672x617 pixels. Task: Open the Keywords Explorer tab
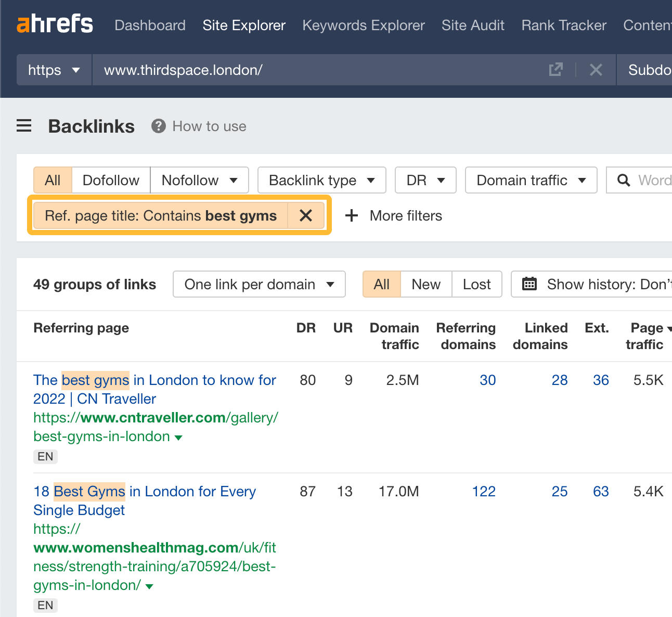363,25
